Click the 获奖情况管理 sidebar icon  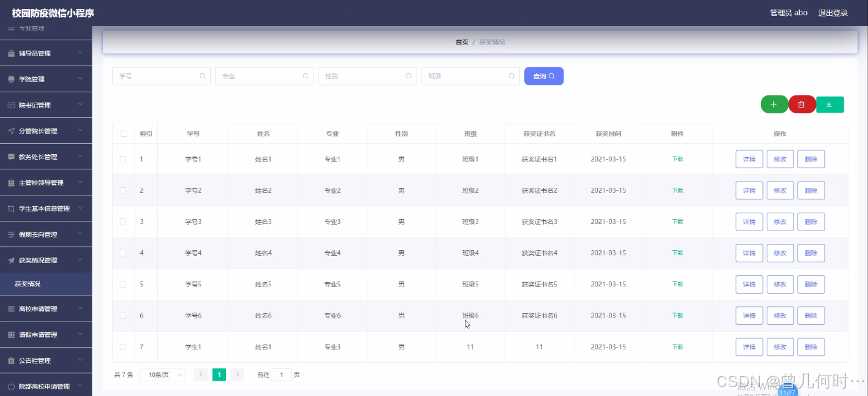tap(11, 260)
